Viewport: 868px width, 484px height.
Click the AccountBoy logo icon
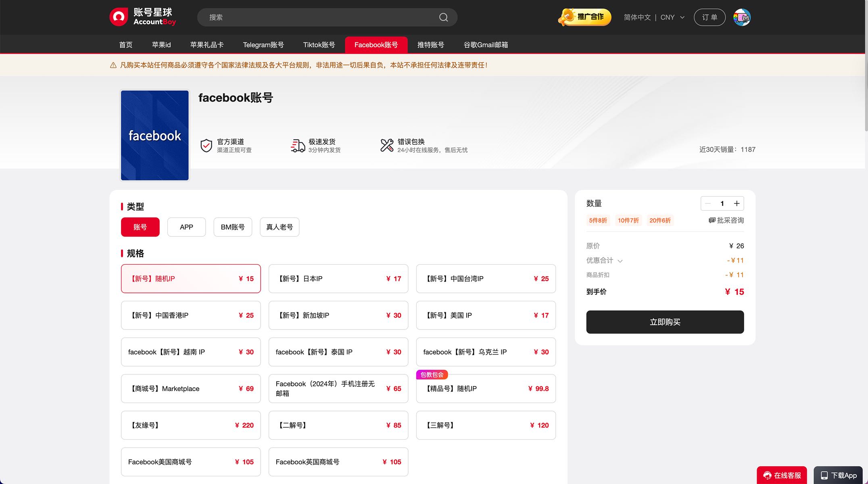tap(119, 17)
